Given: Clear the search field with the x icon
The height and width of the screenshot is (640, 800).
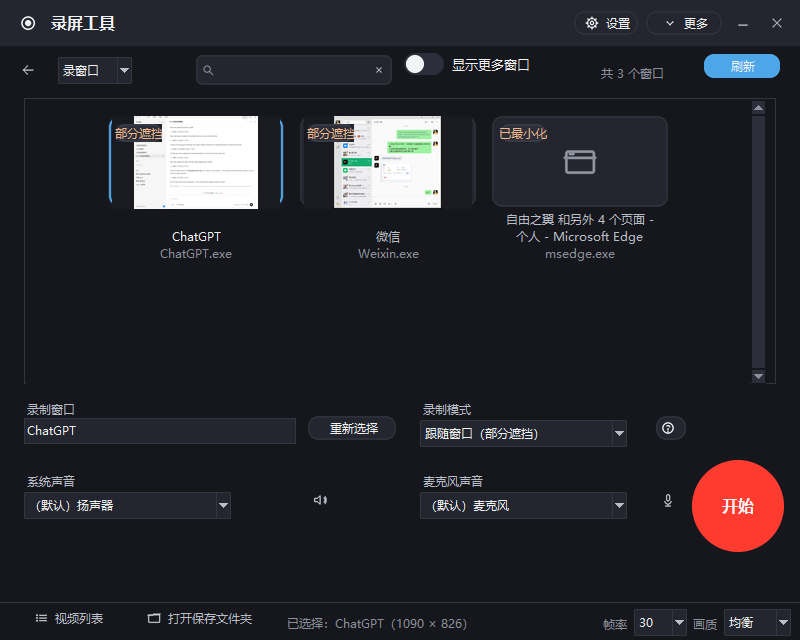Looking at the screenshot, I should [x=379, y=70].
